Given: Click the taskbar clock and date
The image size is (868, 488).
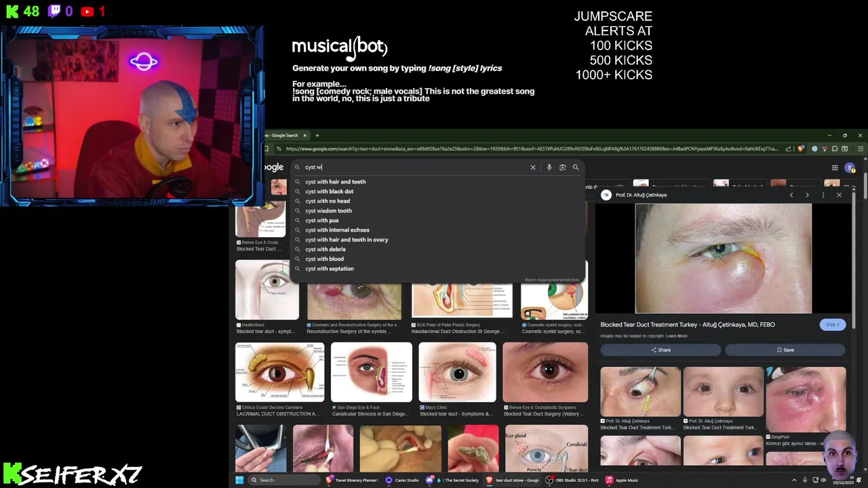Looking at the screenshot, I should pos(844,481).
